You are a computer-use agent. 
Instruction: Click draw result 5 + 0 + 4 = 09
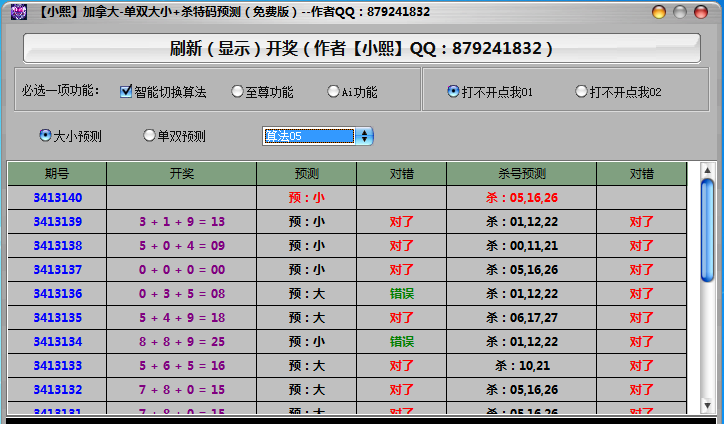(x=182, y=246)
